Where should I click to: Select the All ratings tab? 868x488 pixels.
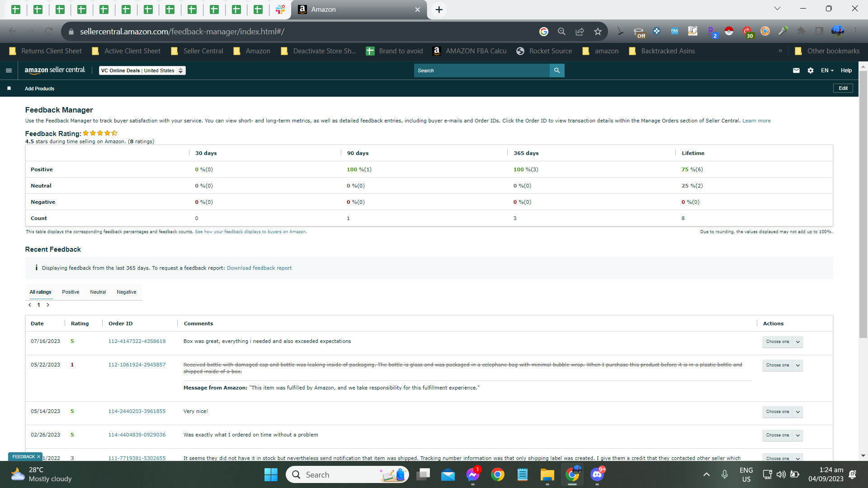41,292
